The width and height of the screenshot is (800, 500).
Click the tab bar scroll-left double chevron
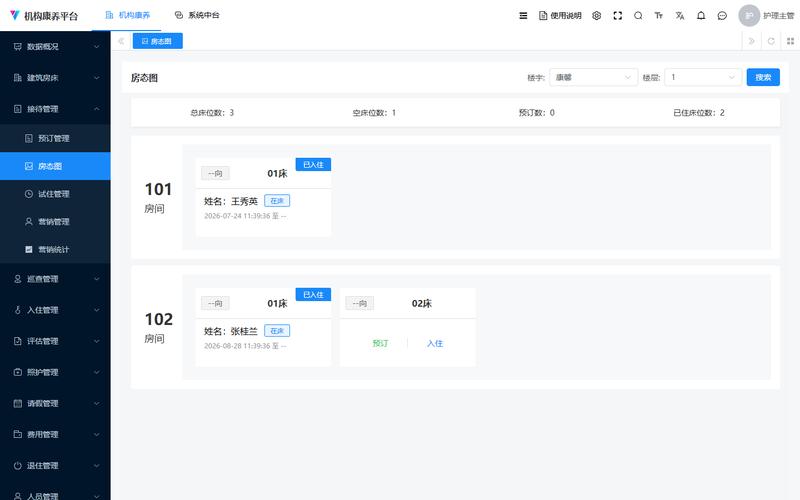tap(121, 41)
